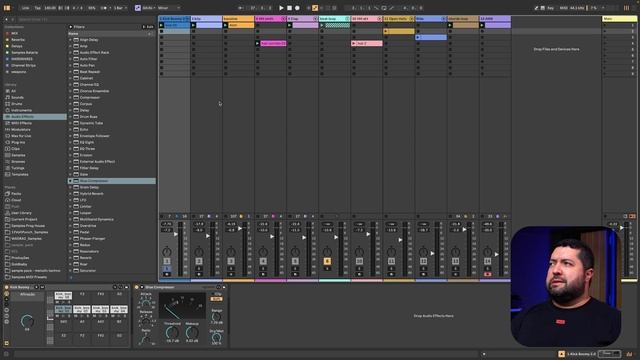Select the Instruments category

click(x=21, y=110)
